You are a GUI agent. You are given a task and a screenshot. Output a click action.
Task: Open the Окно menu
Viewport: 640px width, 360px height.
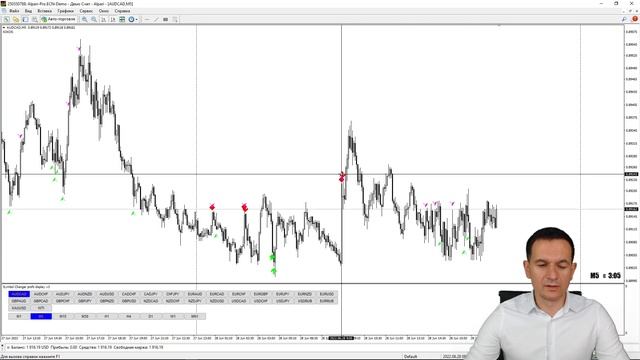(104, 11)
